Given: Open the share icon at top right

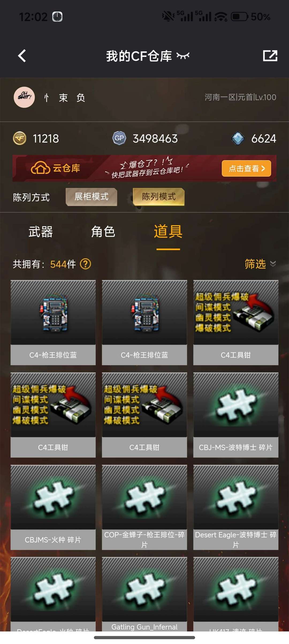Looking at the screenshot, I should tap(270, 56).
